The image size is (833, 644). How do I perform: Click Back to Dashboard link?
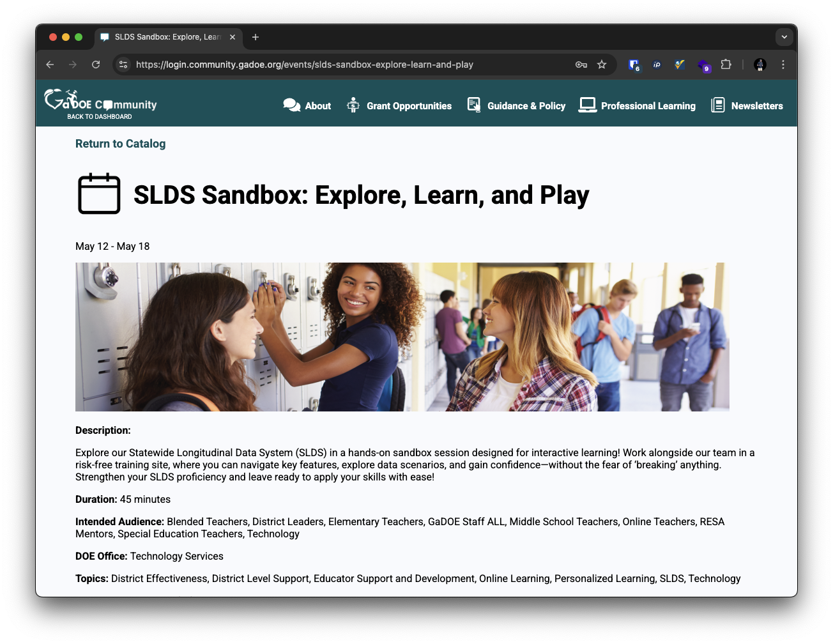pos(100,117)
